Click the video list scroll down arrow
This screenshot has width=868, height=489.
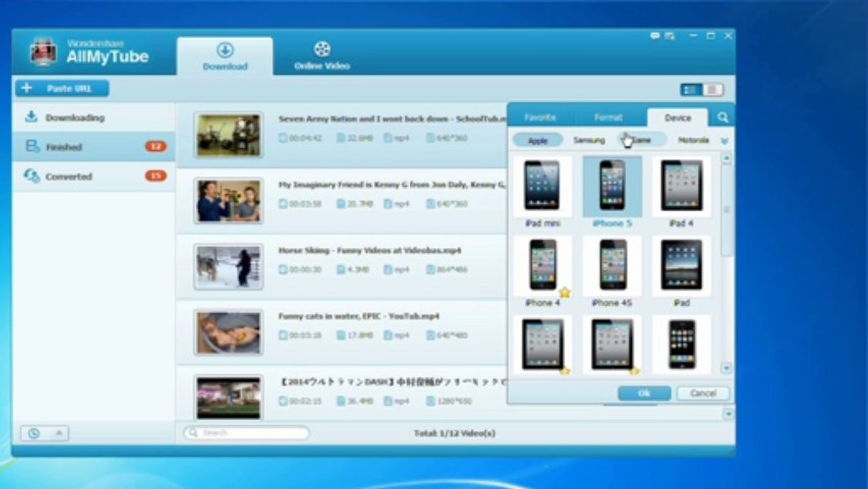pos(729,414)
